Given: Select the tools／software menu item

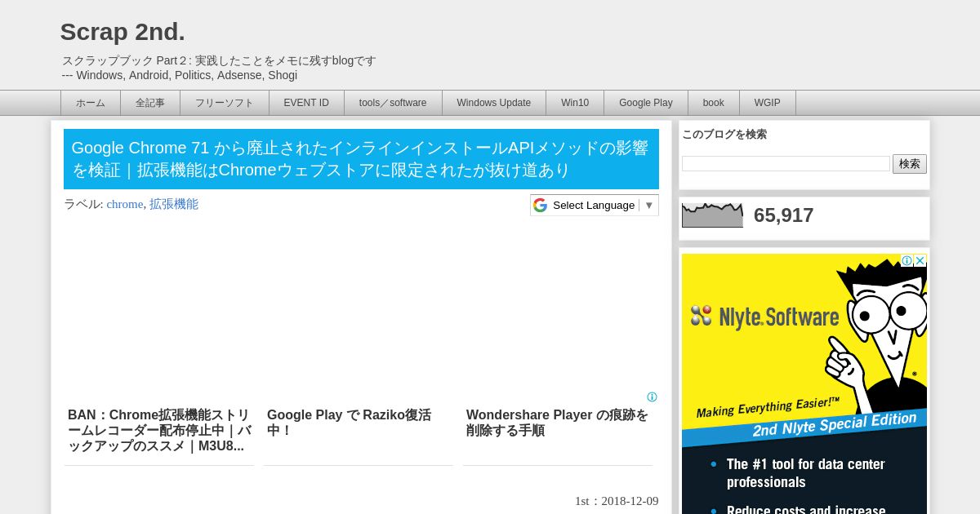Looking at the screenshot, I should (393, 103).
